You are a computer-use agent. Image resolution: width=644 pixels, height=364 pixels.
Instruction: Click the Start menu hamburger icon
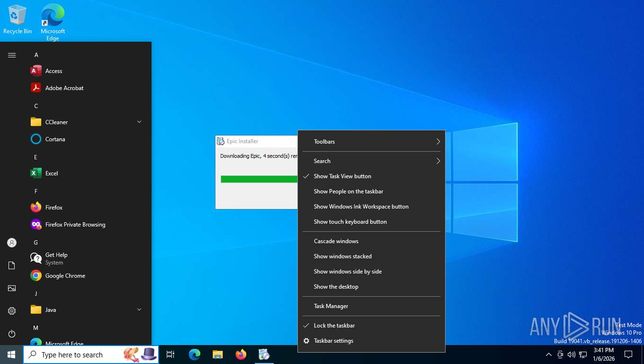pyautogui.click(x=12, y=55)
